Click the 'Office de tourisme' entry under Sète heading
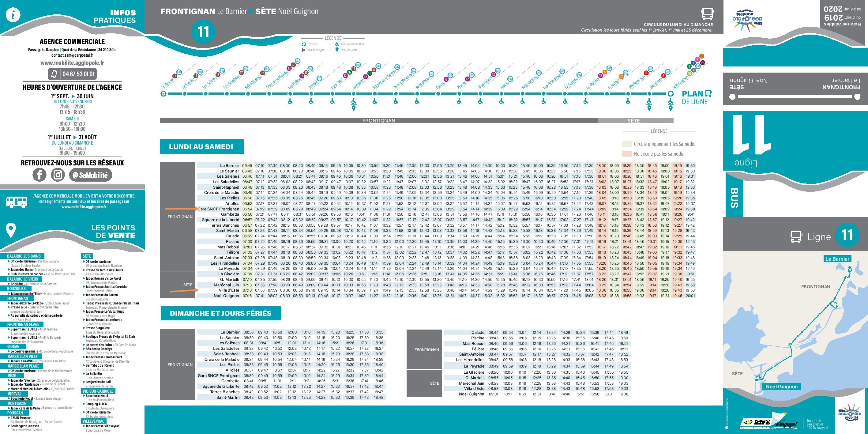868x434 pixels. coord(98,262)
